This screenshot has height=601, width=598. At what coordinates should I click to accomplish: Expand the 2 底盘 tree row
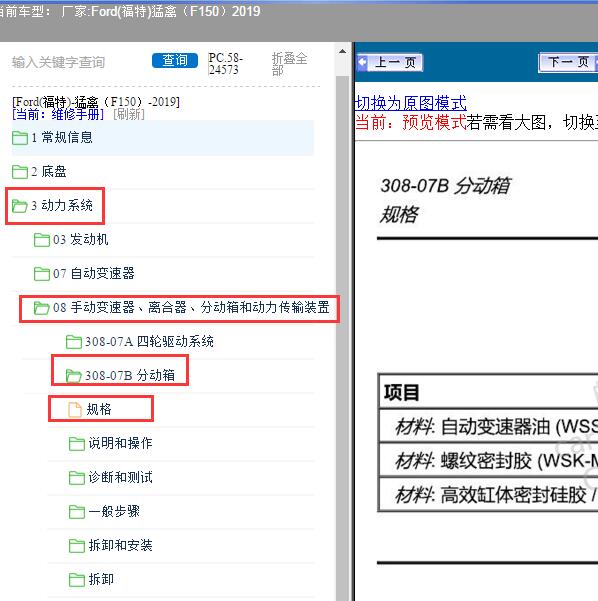click(163, 171)
